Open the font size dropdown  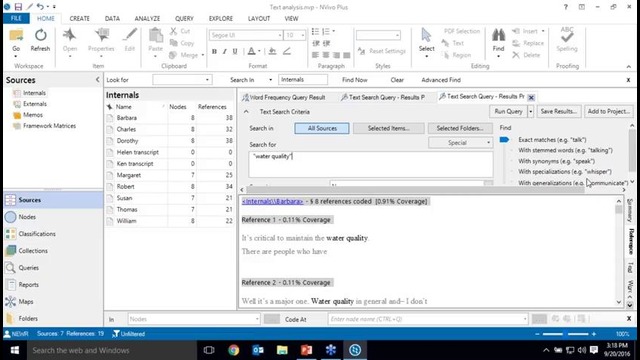302,36
